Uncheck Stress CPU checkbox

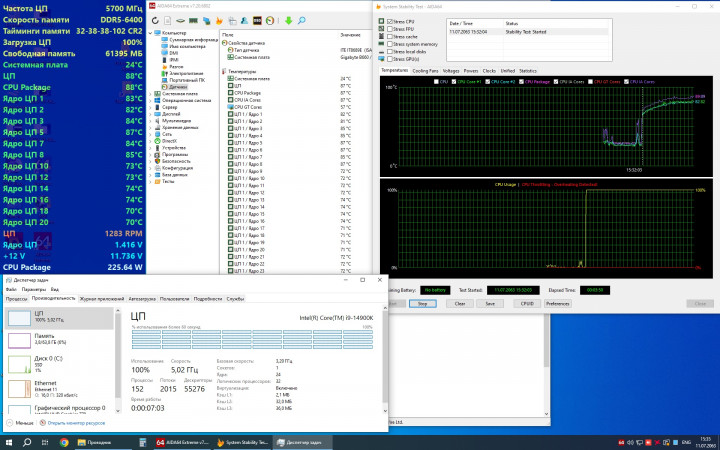(x=390, y=22)
